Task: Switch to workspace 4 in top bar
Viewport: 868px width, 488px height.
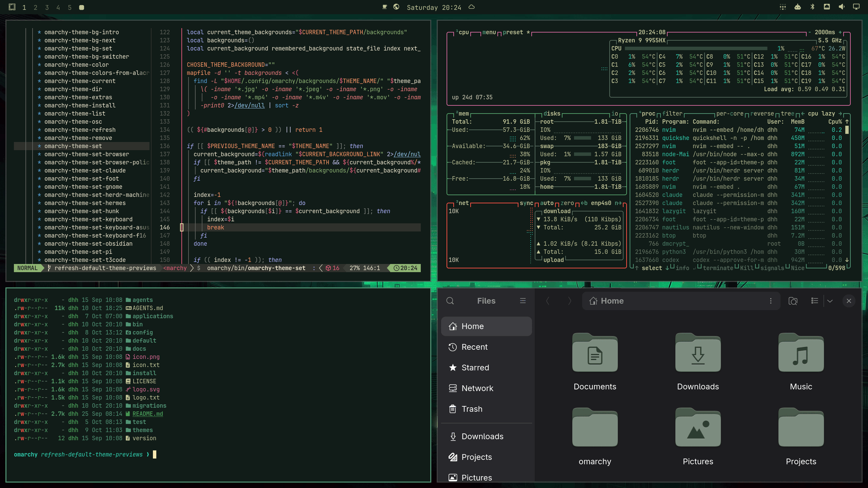Action: 58,7
